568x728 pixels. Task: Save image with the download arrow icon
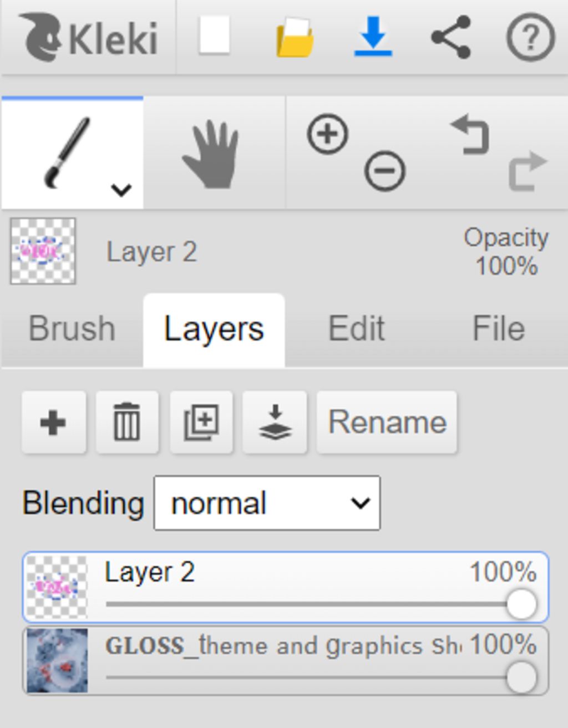(373, 36)
